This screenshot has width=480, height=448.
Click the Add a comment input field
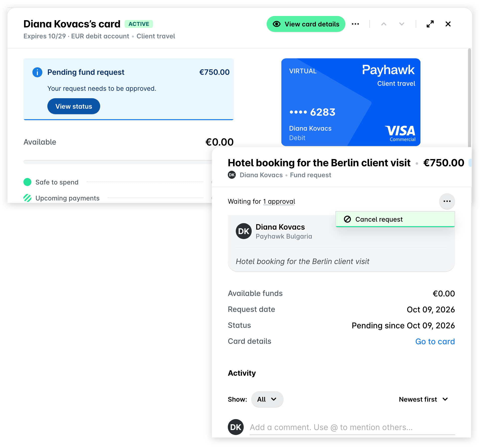click(x=352, y=427)
